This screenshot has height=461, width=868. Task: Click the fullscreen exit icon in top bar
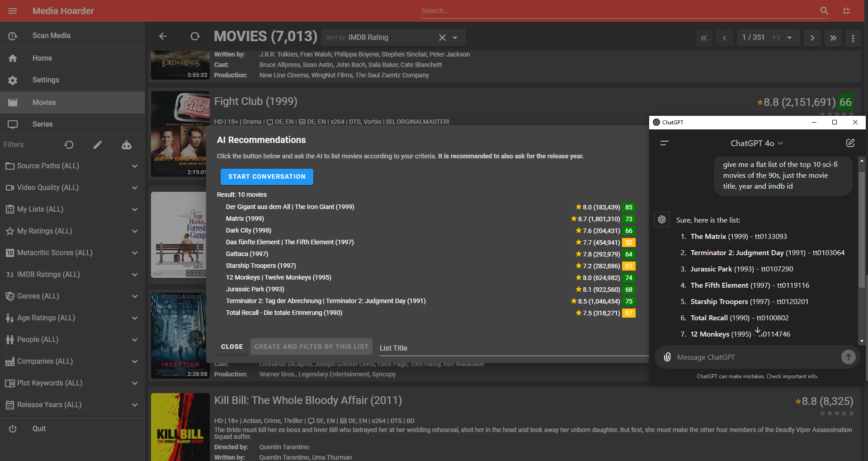click(846, 11)
